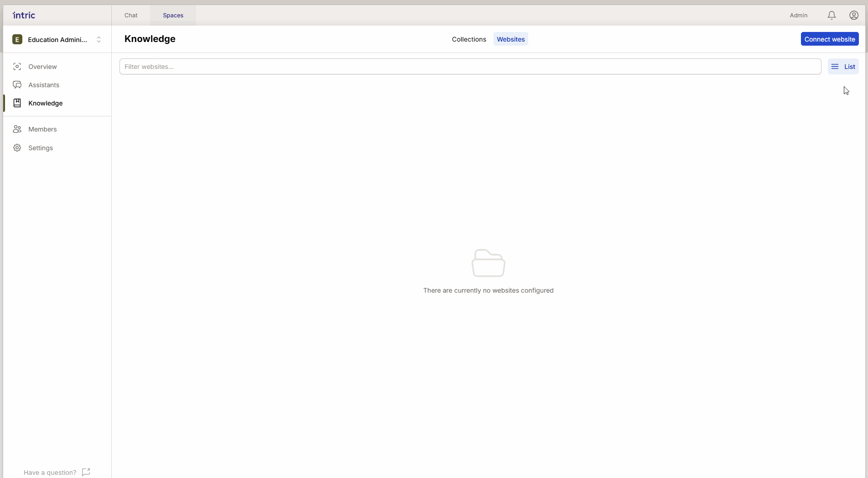Click the Overview sidebar icon
The width and height of the screenshot is (868, 478).
[x=17, y=67]
